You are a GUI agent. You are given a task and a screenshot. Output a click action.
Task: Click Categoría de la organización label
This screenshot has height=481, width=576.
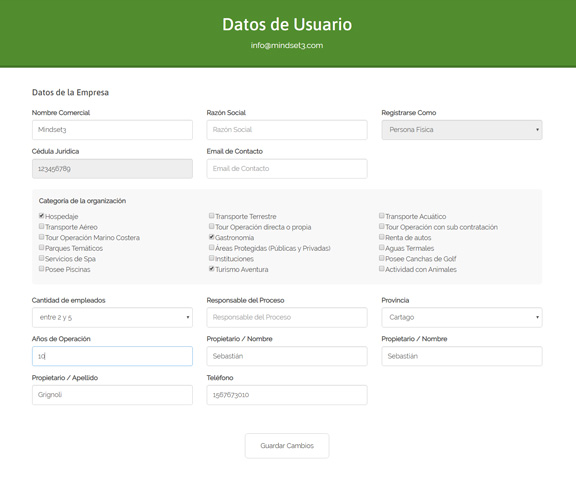click(x=82, y=201)
